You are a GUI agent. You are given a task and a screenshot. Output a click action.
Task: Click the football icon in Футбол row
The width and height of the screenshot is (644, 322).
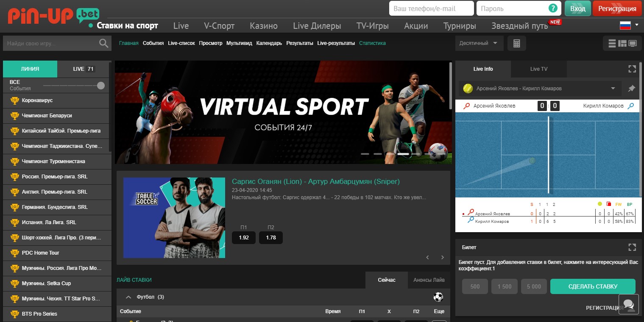click(x=438, y=297)
